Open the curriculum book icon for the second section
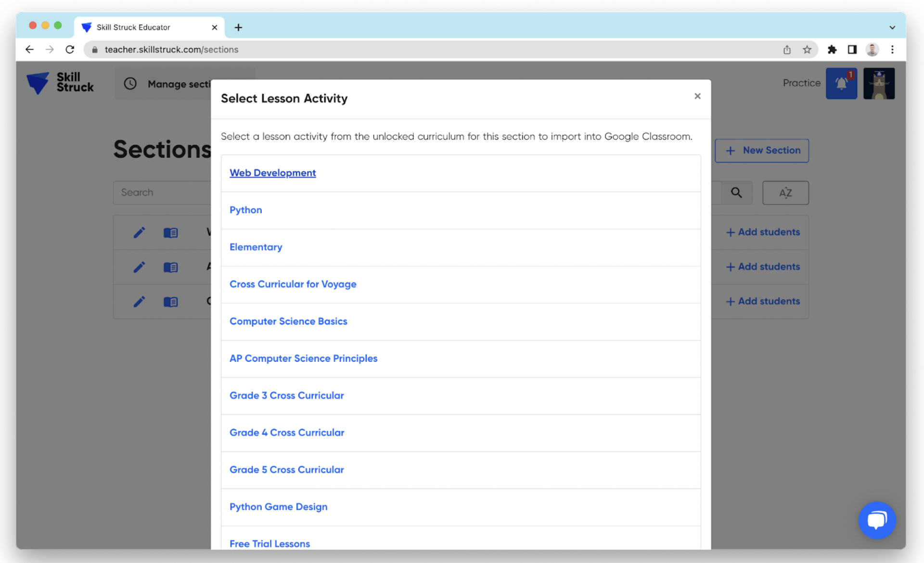Screen dimensions: 924x563 point(170,267)
